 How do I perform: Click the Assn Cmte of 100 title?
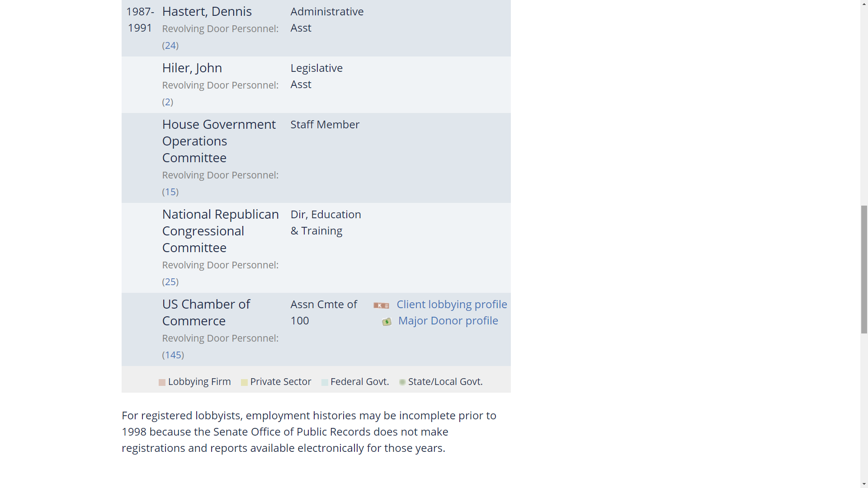[324, 312]
